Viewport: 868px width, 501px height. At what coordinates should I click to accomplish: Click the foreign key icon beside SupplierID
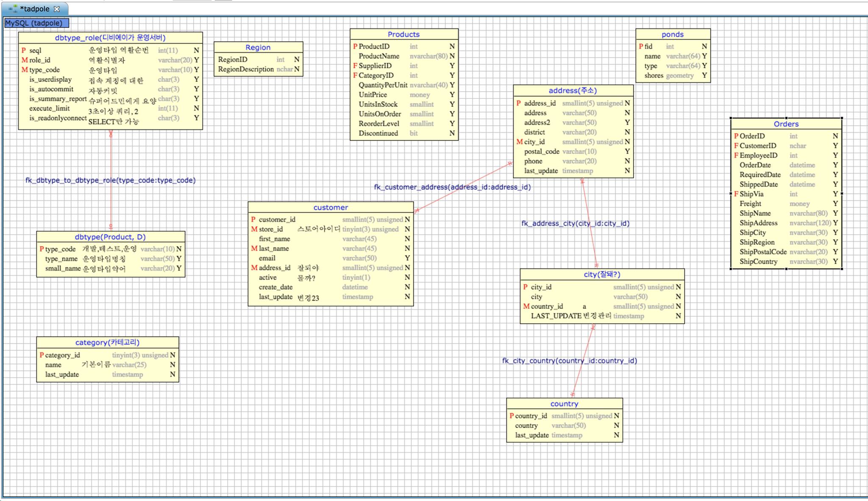tap(354, 66)
